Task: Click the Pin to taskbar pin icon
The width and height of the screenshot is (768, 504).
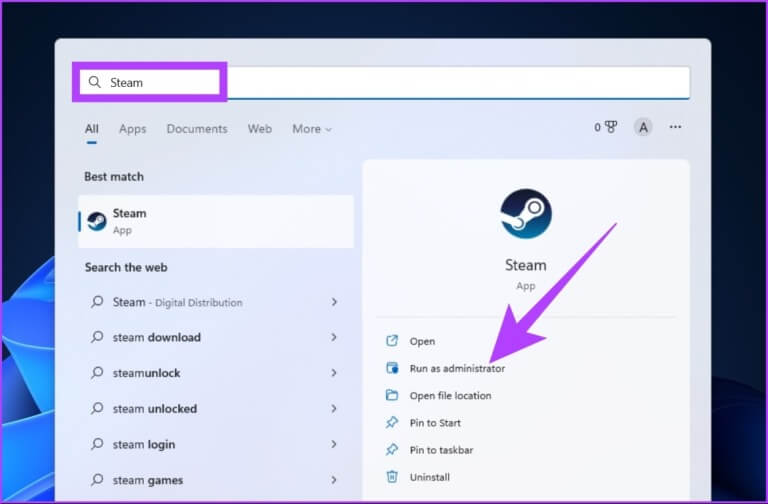Action: pos(392,449)
